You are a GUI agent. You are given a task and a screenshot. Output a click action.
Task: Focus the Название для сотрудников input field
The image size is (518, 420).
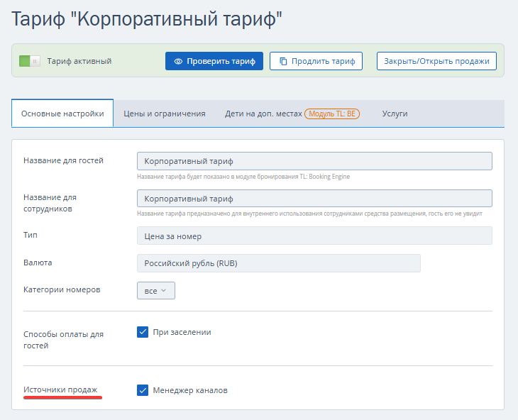click(314, 199)
